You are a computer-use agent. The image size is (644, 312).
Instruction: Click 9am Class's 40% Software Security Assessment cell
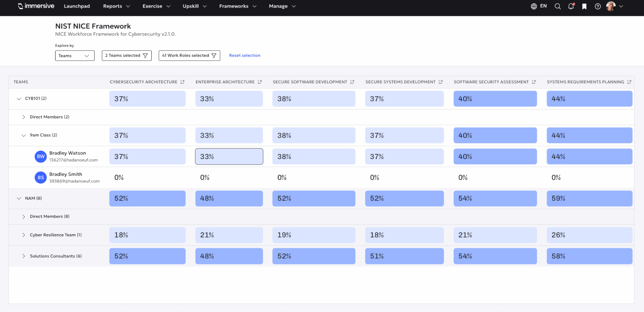click(495, 135)
